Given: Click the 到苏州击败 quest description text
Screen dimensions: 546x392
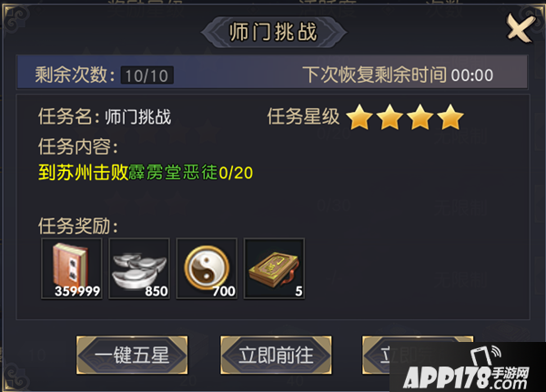Looking at the screenshot, I should point(83,172).
